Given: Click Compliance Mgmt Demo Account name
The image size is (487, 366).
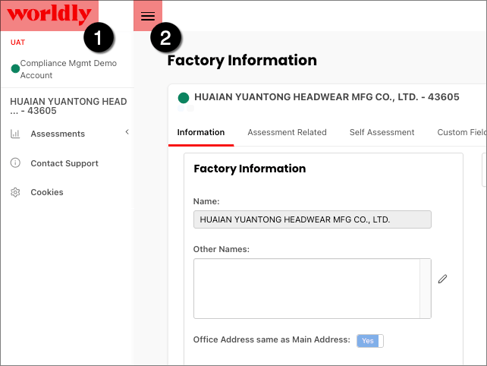Looking at the screenshot, I should (68, 69).
